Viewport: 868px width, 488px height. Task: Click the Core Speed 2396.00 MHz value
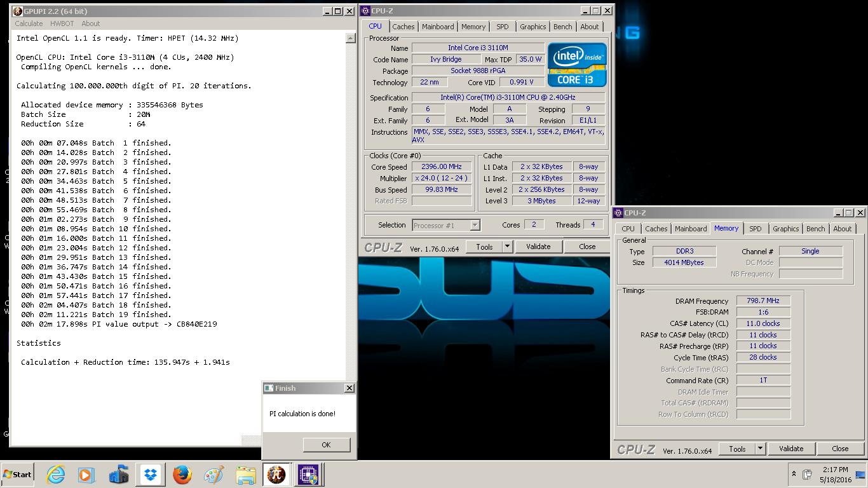pyautogui.click(x=441, y=166)
